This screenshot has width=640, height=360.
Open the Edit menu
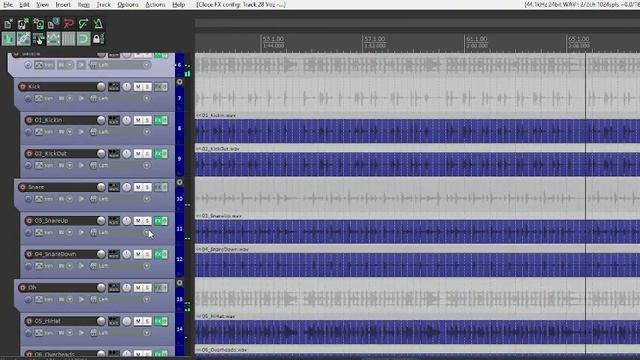[24, 4]
